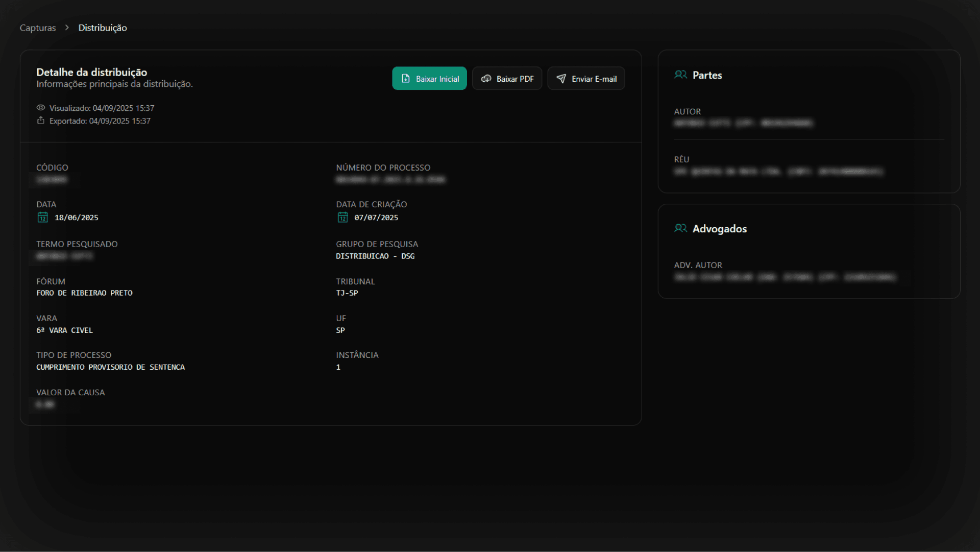
Task: Click the ADV. AUTOR lawyer entry
Action: coord(785,277)
